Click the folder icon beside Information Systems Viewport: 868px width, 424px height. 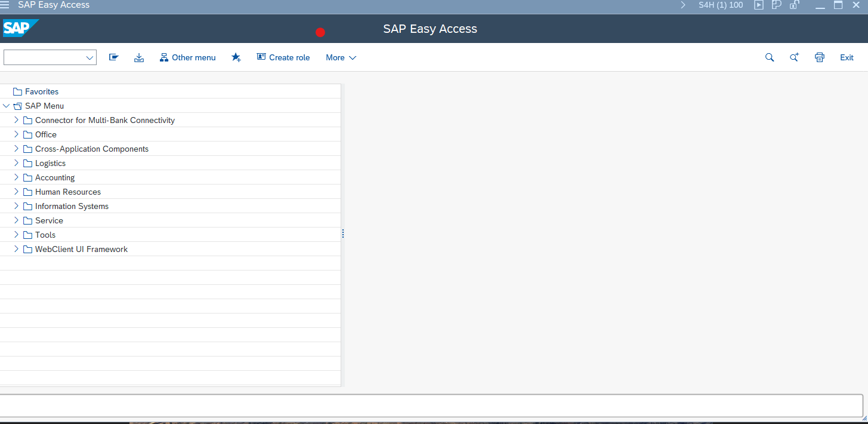[x=27, y=206]
